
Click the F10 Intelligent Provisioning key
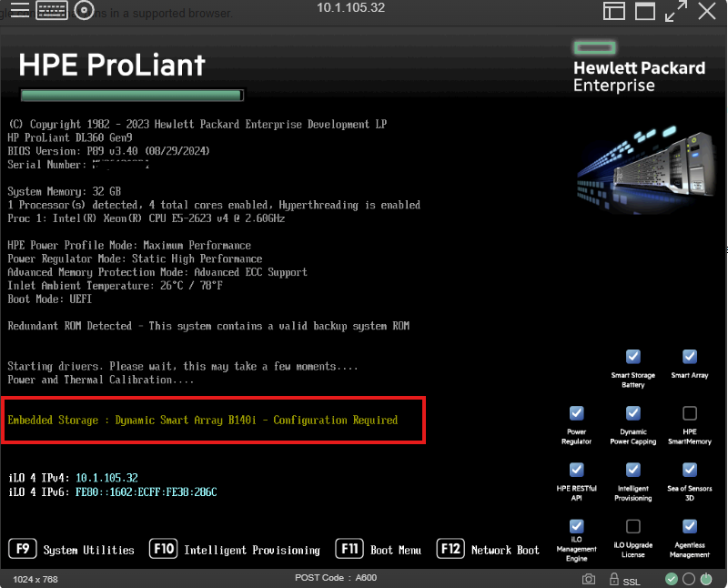click(x=164, y=549)
